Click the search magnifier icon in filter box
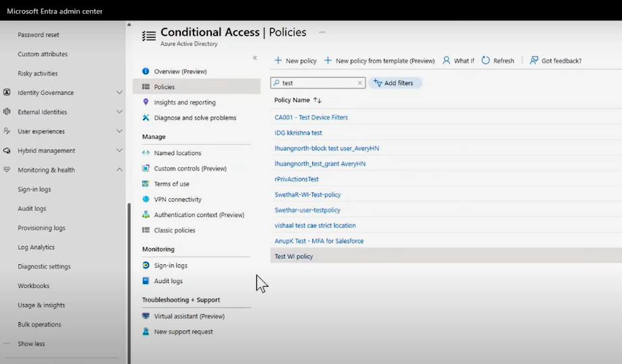 click(x=277, y=83)
